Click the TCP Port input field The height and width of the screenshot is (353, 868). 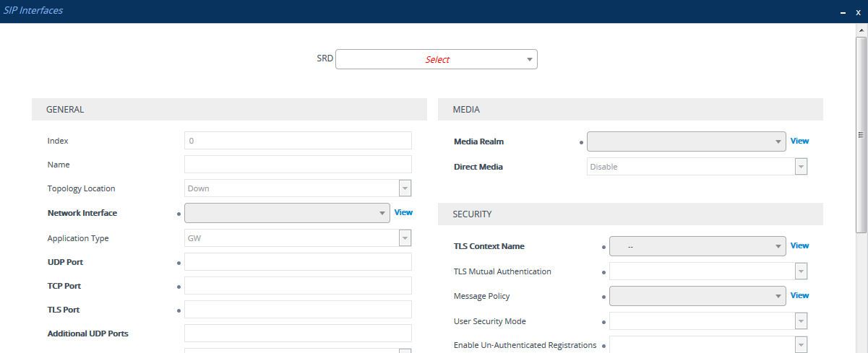tap(298, 286)
